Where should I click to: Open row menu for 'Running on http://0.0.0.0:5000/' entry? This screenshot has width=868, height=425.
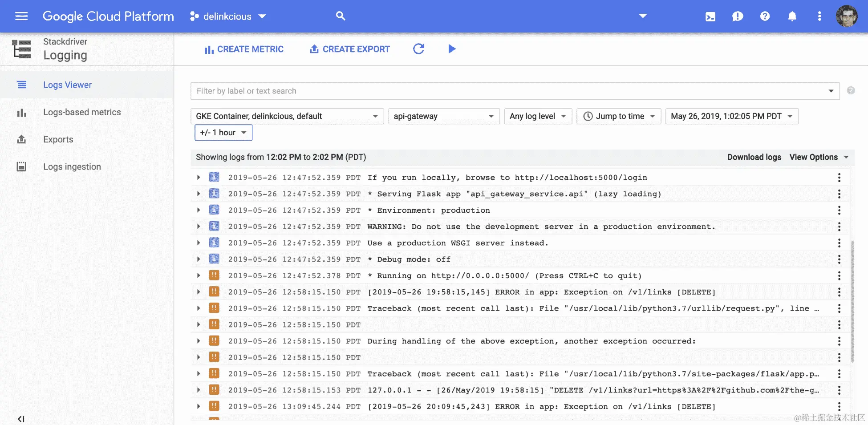pos(839,275)
